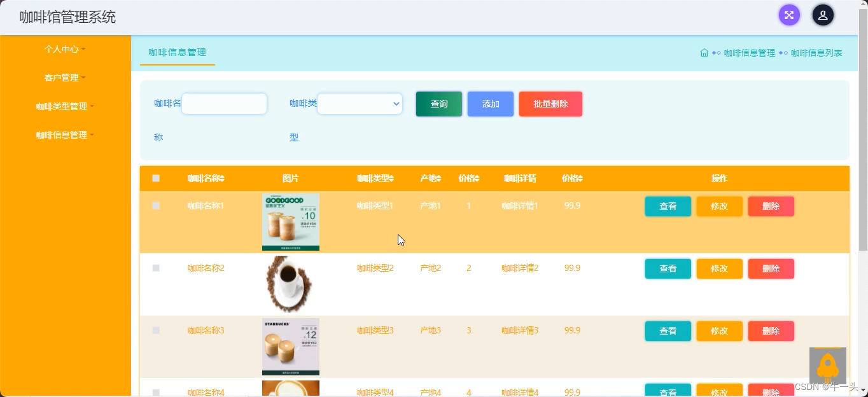Click the 咖啡类型1 cell
This screenshot has height=397, width=868.
click(x=375, y=206)
